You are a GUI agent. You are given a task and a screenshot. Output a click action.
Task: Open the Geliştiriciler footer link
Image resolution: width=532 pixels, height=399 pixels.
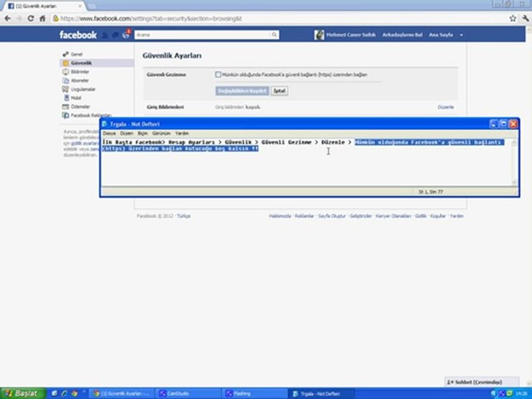(x=361, y=216)
